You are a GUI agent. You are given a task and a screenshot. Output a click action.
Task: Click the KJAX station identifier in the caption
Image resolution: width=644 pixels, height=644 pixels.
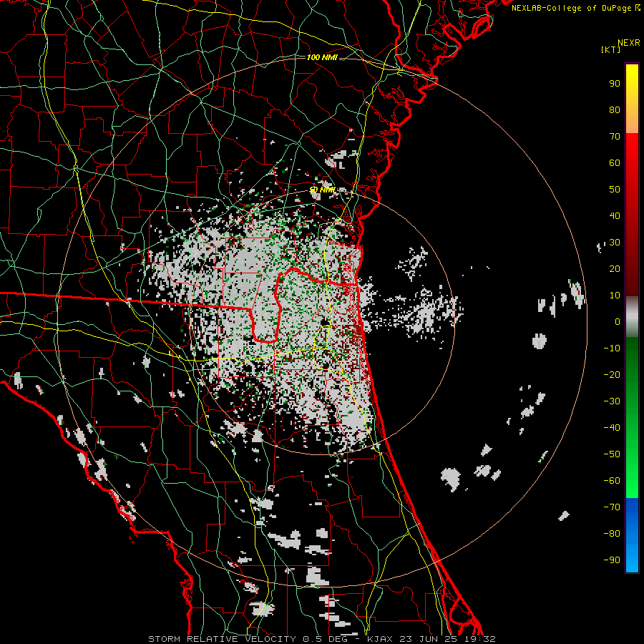[380, 639]
